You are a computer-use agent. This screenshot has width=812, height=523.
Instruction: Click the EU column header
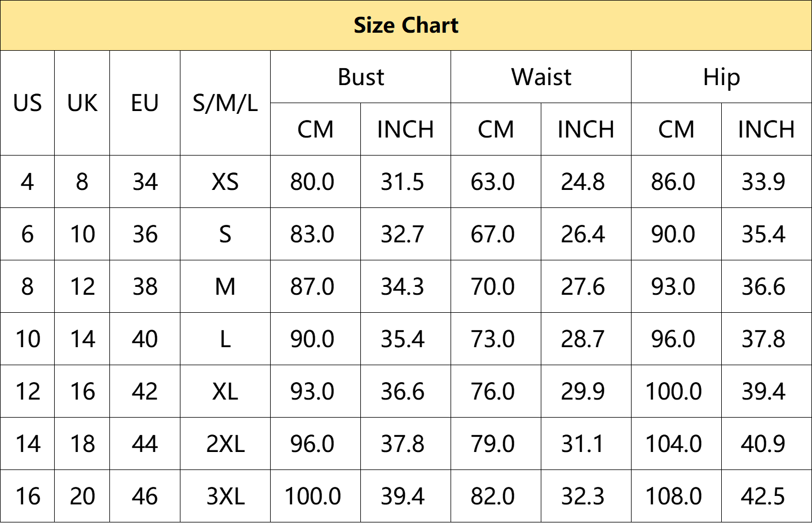pos(145,103)
